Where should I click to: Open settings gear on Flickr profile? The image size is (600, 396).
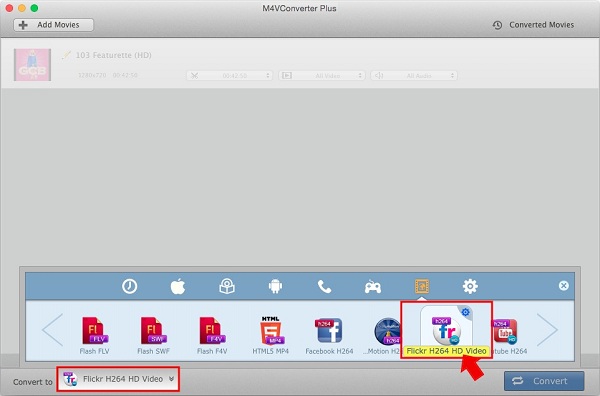(x=465, y=312)
